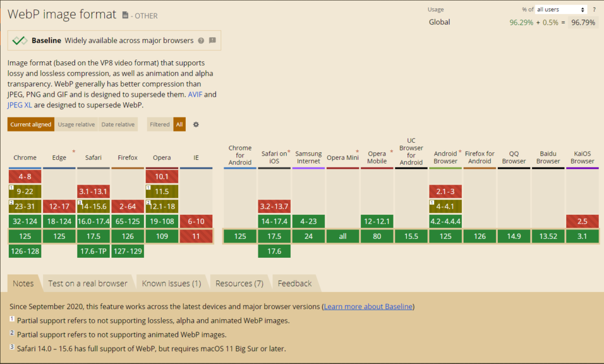The width and height of the screenshot is (604, 364).
Task: Select Edge 12-17 unsupported cell
Action: pyautogui.click(x=60, y=206)
